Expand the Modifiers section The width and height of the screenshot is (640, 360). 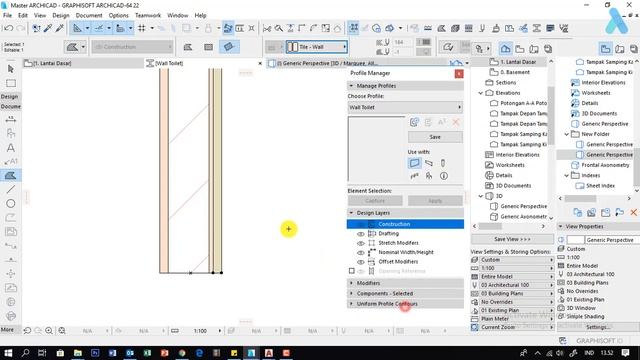[405, 283]
